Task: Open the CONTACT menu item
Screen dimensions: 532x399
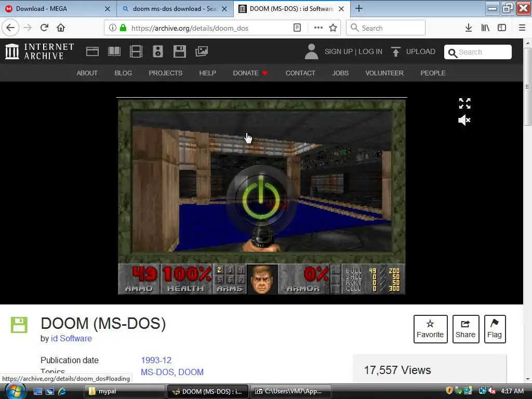Action: tap(300, 73)
